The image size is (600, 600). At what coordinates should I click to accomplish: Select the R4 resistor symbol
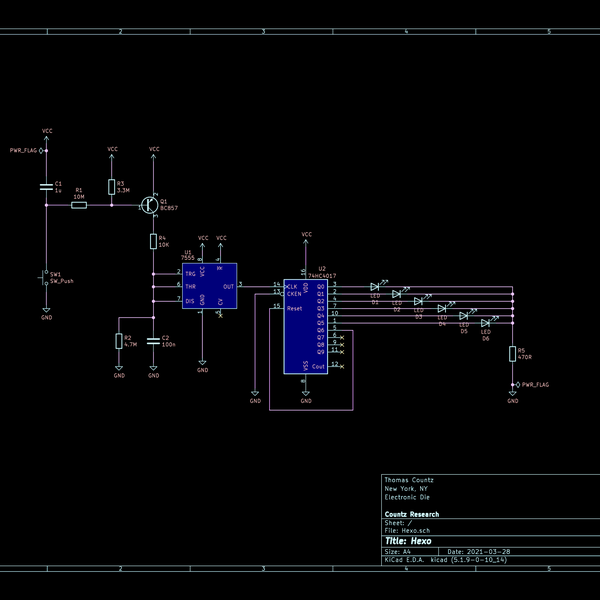click(153, 241)
